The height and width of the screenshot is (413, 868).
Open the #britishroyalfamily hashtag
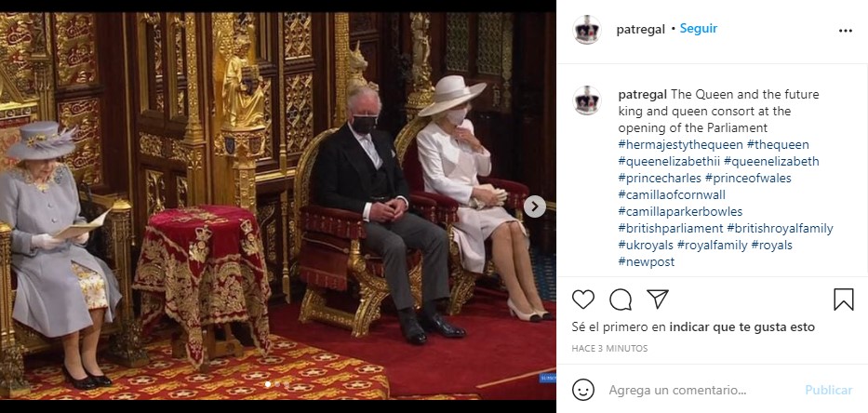[x=780, y=228]
